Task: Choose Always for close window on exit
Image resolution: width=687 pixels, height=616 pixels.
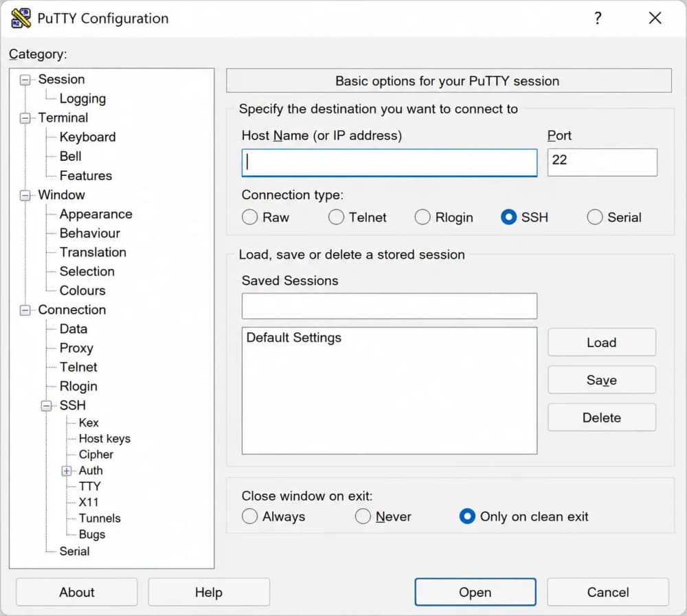Action: click(250, 516)
